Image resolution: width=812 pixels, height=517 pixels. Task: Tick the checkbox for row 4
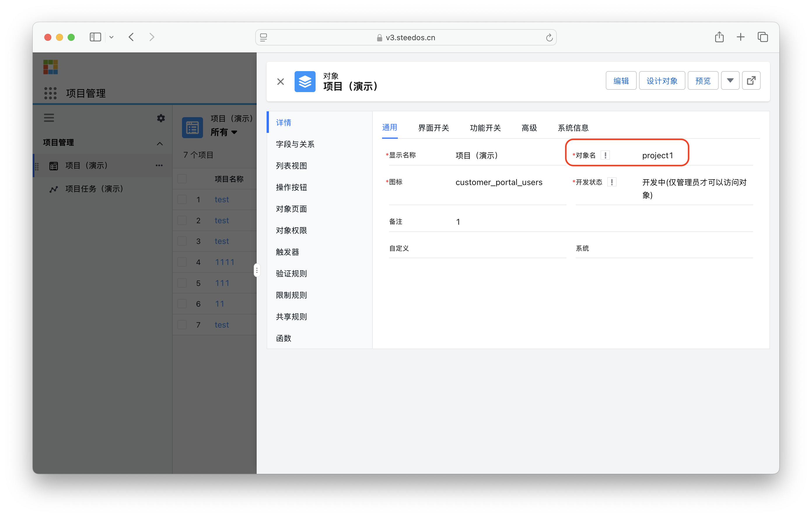[x=182, y=262]
